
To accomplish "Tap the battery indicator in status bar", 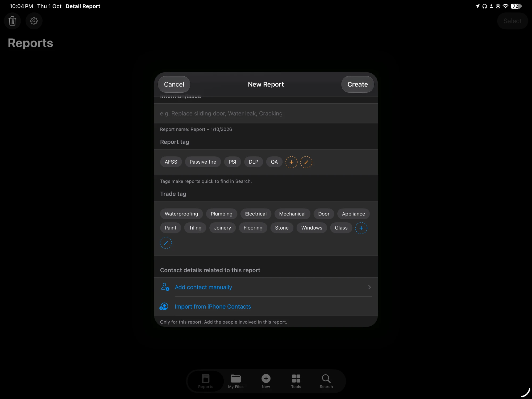I will pyautogui.click(x=516, y=6).
